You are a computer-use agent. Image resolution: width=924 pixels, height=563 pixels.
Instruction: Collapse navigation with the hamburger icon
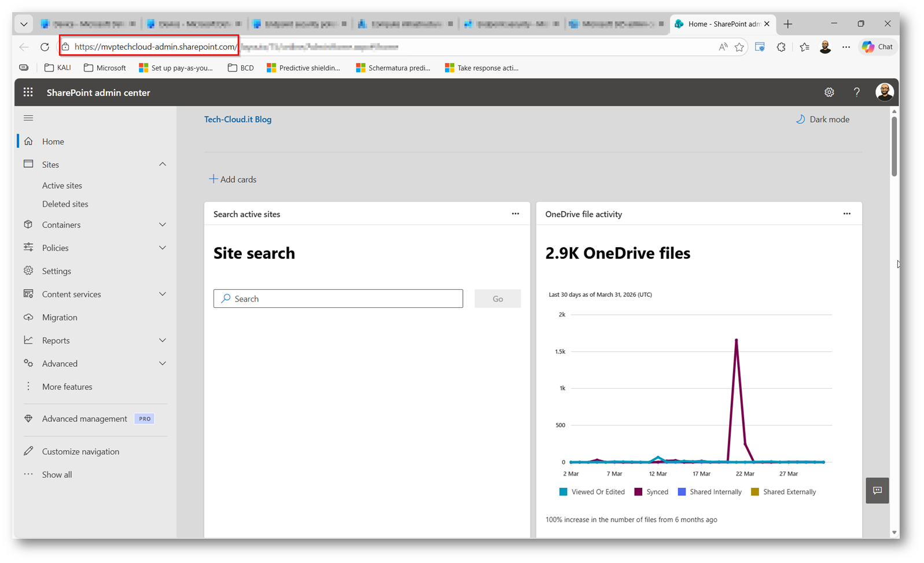point(28,118)
